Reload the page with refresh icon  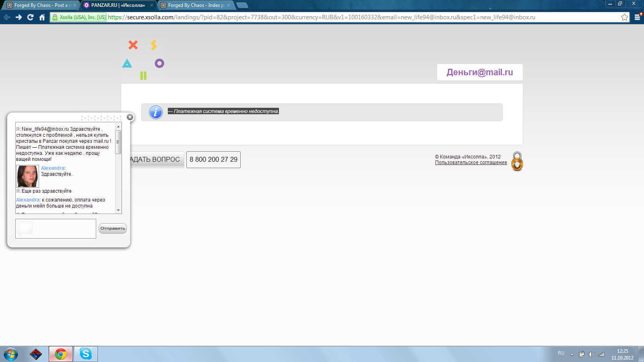coord(30,17)
